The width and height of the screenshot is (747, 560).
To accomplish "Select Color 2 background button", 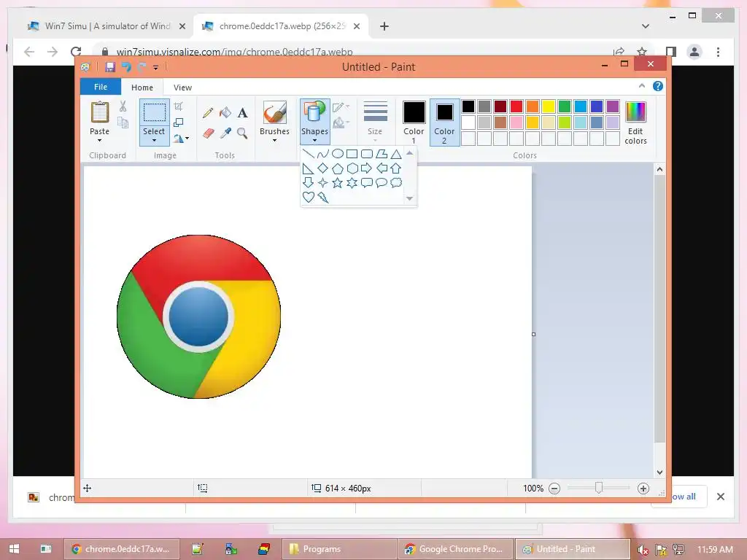I will [x=444, y=122].
